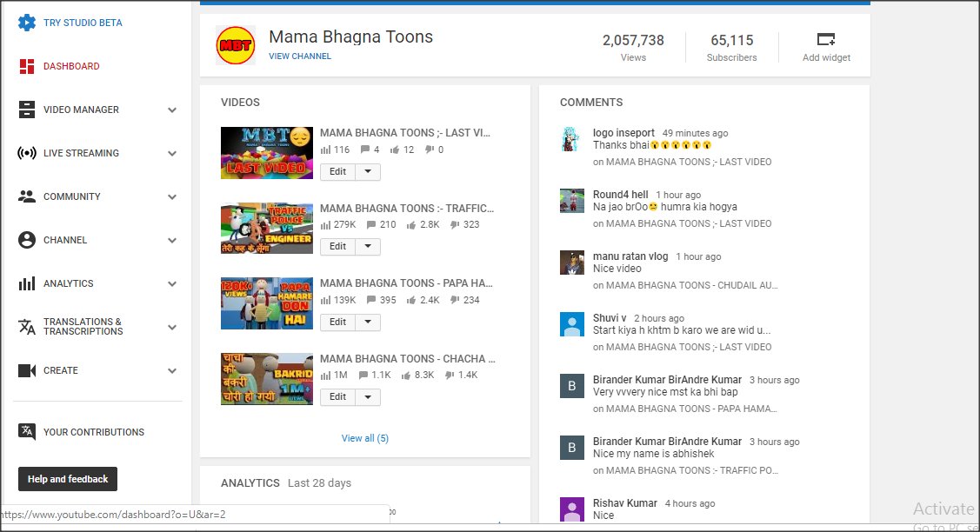Image resolution: width=980 pixels, height=532 pixels.
Task: Click Edit button for LAST VIDEO
Action: [337, 171]
